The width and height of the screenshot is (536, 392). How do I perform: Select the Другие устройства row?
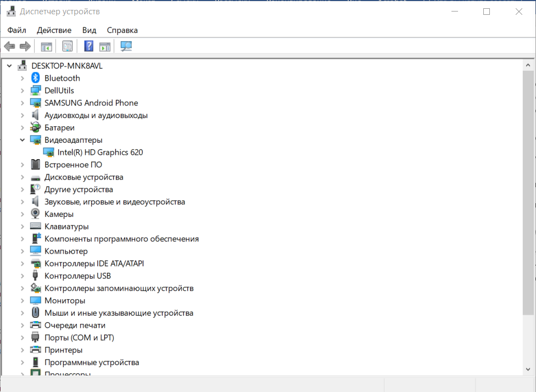79,189
